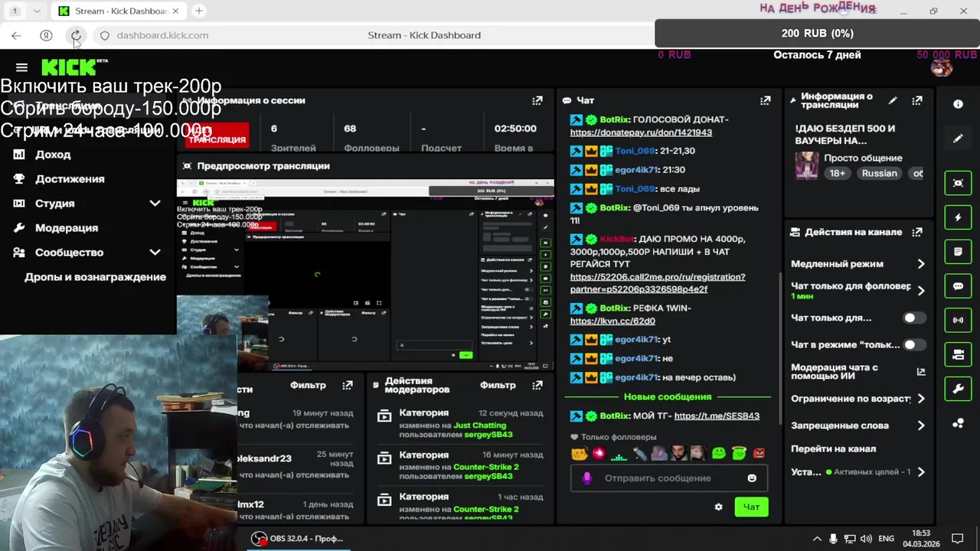Open AI chat moderation external link icon
The height and width of the screenshot is (551, 980).
pyautogui.click(x=920, y=371)
